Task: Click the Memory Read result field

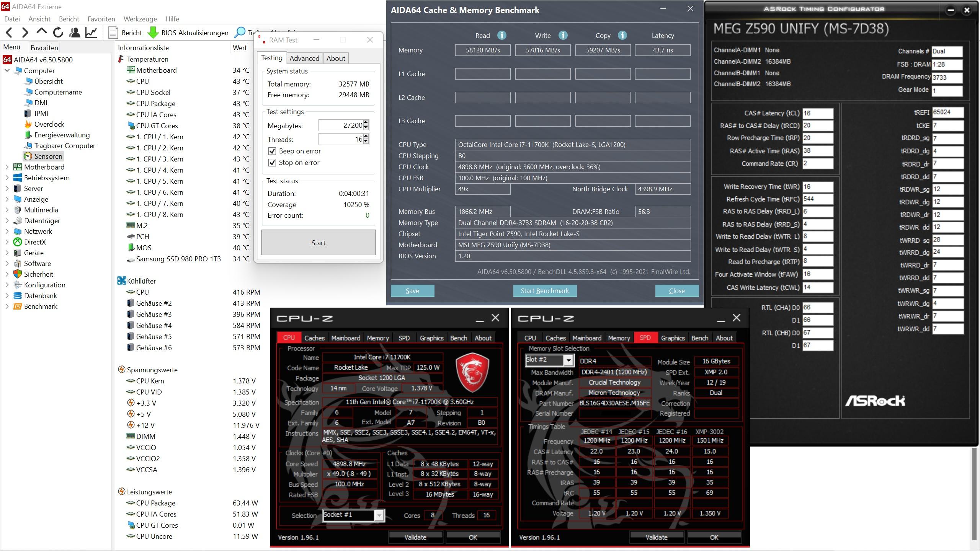Action: [x=483, y=50]
